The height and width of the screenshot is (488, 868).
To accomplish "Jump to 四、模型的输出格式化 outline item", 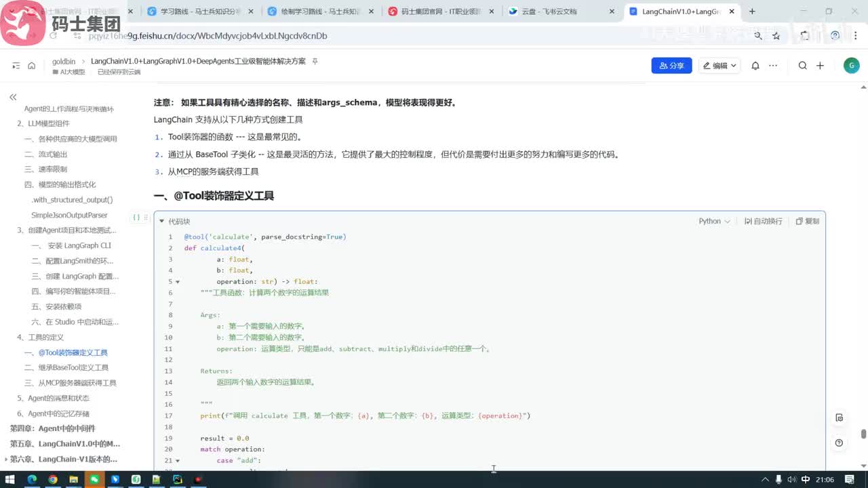I will (x=60, y=184).
